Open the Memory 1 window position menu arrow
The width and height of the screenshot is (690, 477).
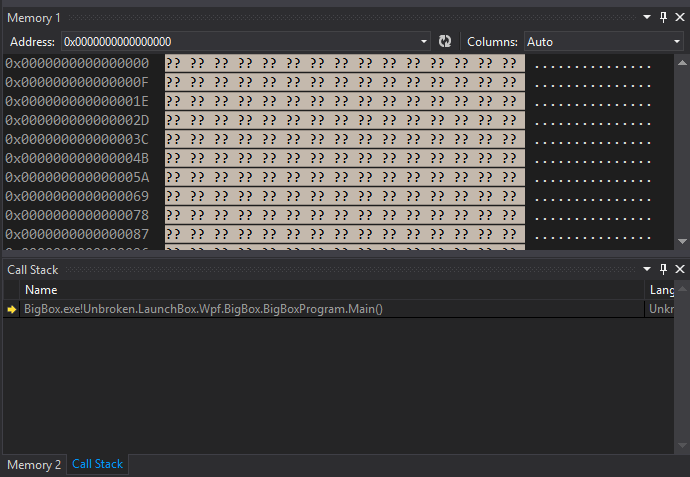click(647, 17)
